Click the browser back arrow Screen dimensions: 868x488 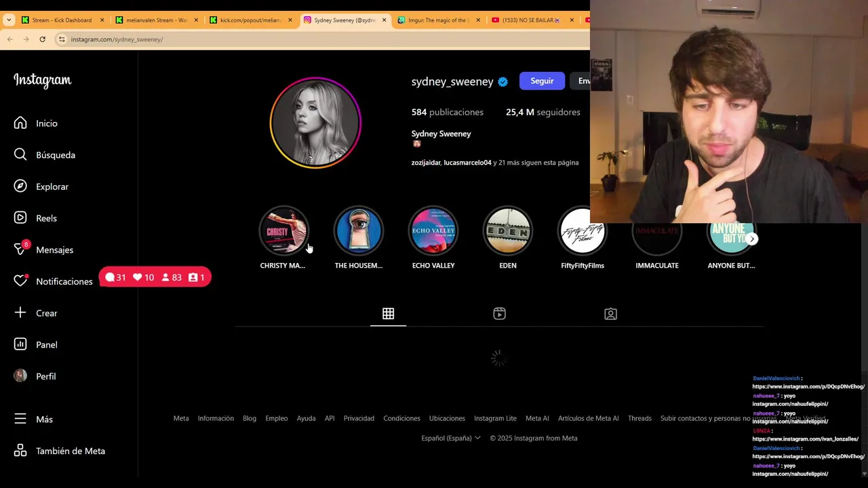9,39
